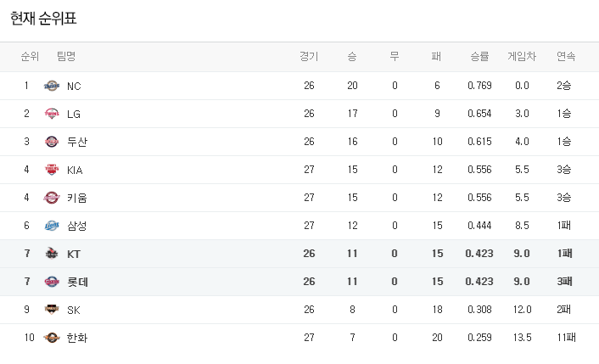The width and height of the screenshot is (599, 364).
Task: Open the 롯데 team name link
Action: [x=77, y=282]
